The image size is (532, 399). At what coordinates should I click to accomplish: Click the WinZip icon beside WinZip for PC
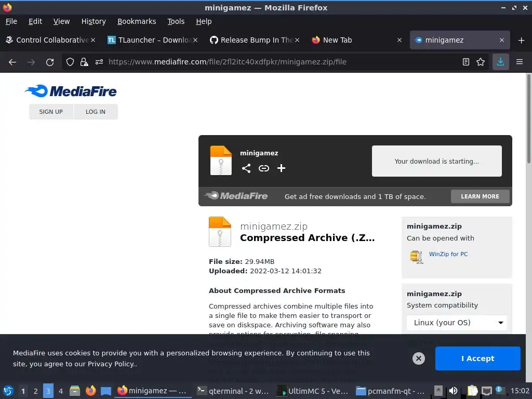click(417, 257)
